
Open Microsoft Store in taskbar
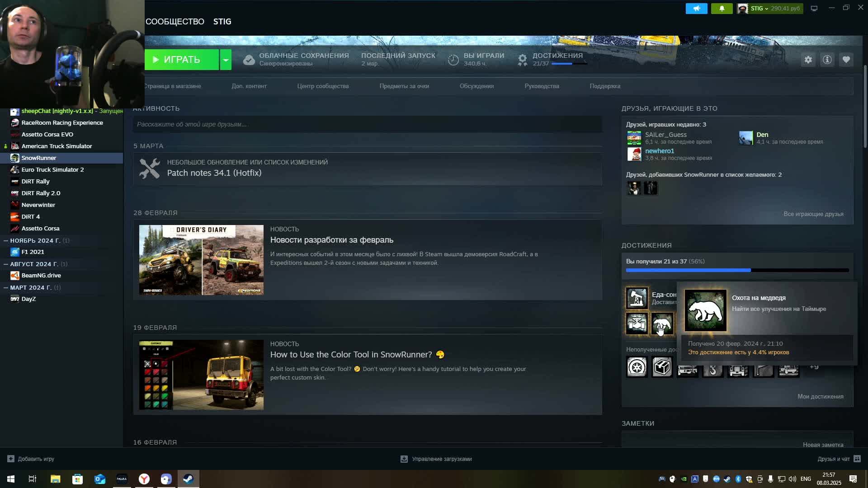pos(77,479)
